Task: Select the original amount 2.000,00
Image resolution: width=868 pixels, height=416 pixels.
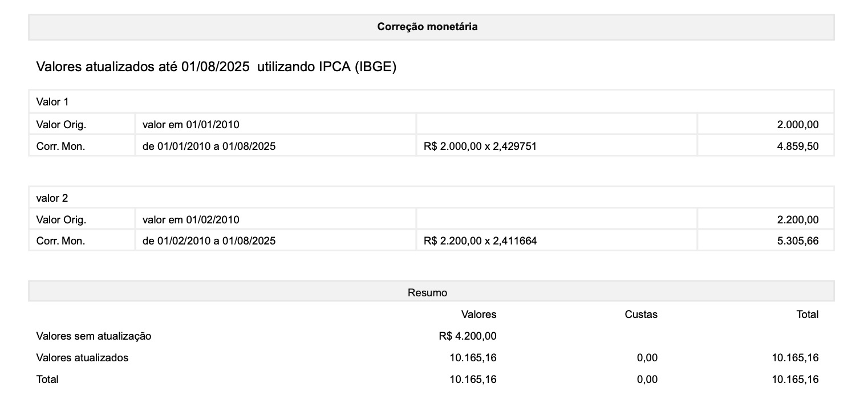Action: (x=797, y=124)
